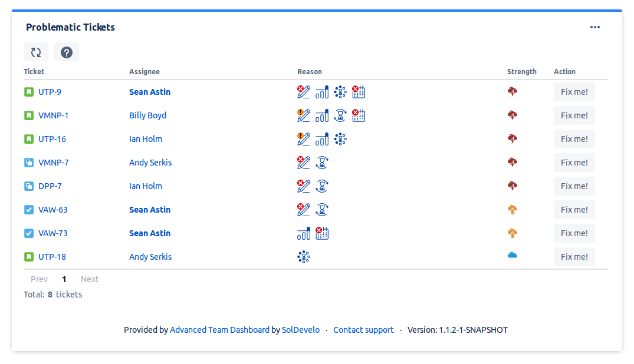The height and width of the screenshot is (364, 634).
Task: Click the subtask type icon beside VMNP-7
Action: 29,163
